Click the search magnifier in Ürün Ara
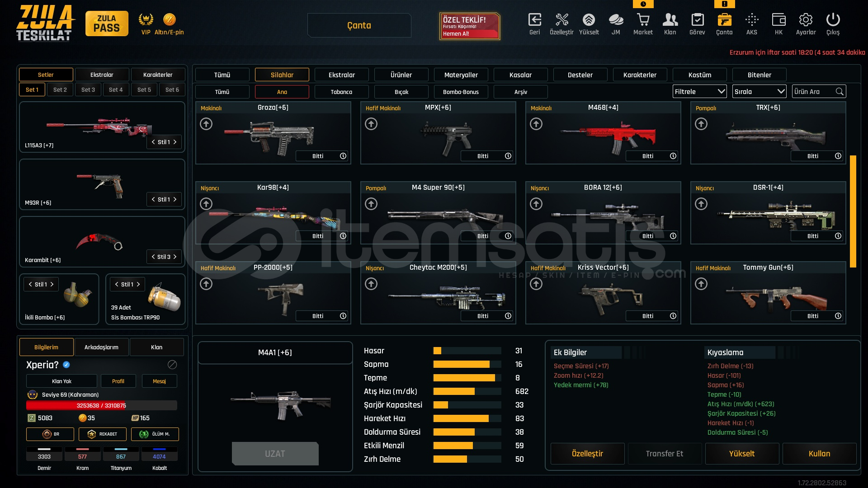 840,92
